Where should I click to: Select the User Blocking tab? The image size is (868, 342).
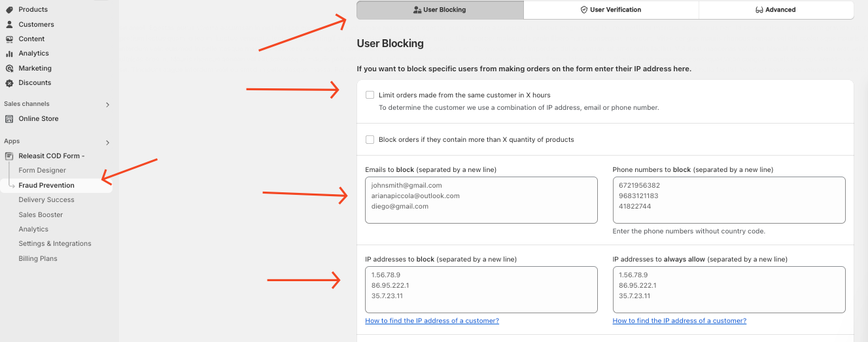point(440,10)
